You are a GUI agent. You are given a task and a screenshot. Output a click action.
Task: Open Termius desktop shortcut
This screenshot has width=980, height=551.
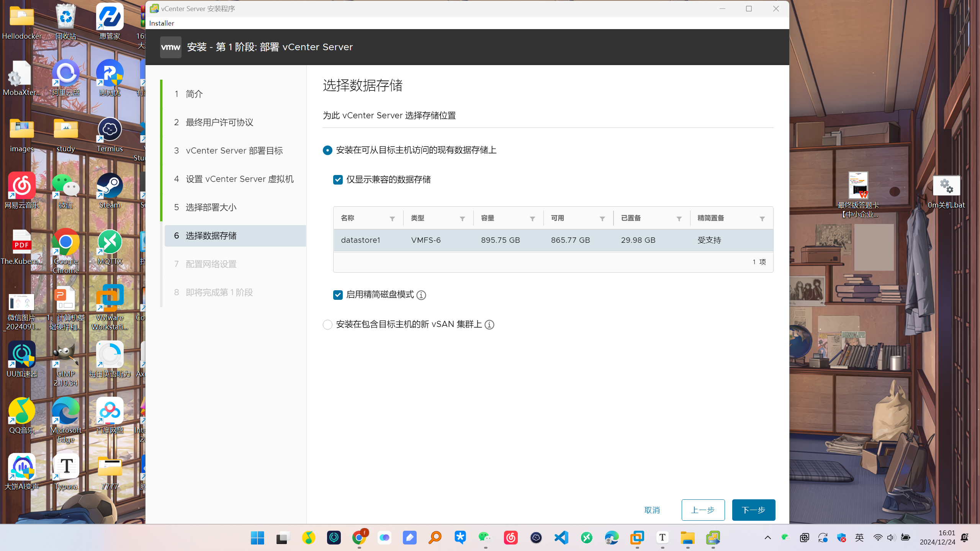pos(110,135)
